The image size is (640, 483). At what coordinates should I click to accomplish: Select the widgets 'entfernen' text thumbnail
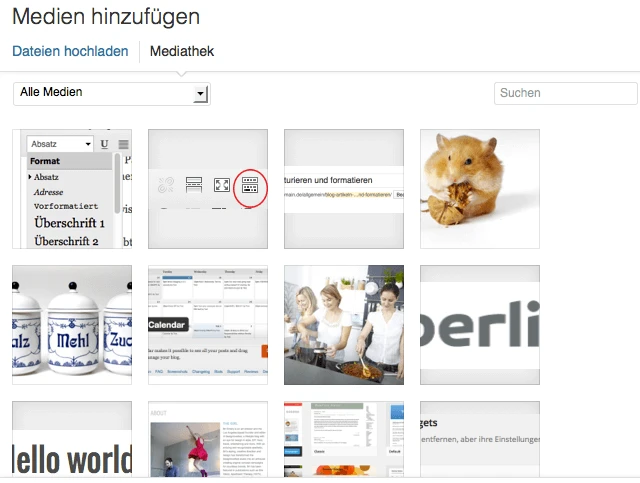tap(480, 438)
